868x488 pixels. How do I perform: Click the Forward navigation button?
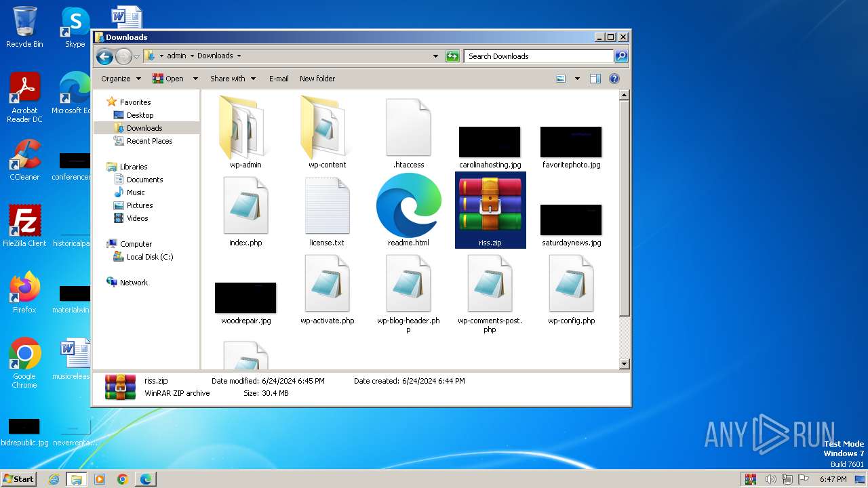(x=123, y=56)
